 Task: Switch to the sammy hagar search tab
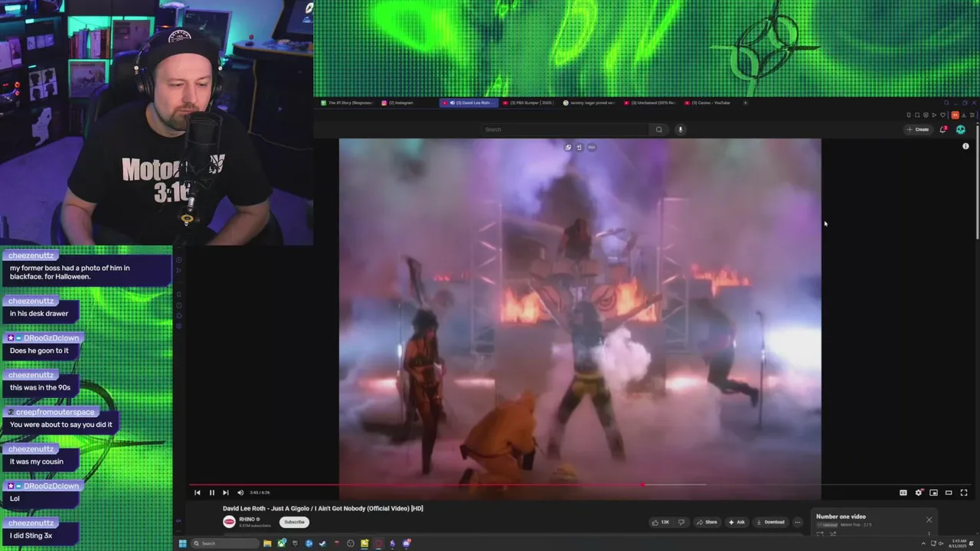[590, 103]
